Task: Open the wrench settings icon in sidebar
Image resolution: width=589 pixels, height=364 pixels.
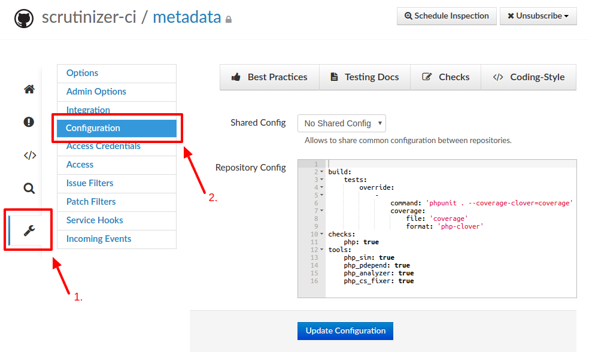Action: pos(29,230)
